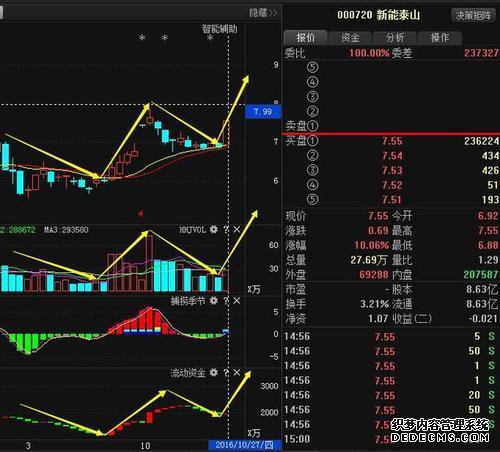Close the 流动资金 indicator panel
The image size is (500, 452).
tap(237, 373)
